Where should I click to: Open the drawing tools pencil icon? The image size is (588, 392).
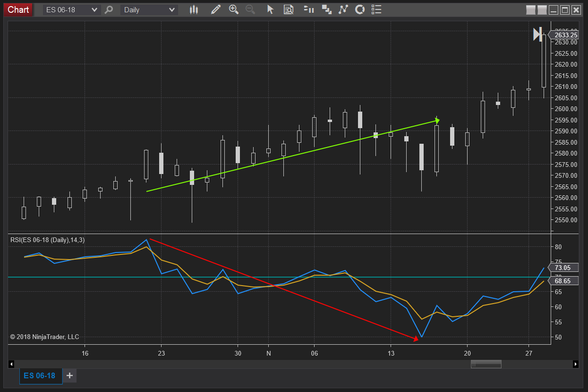coord(216,9)
